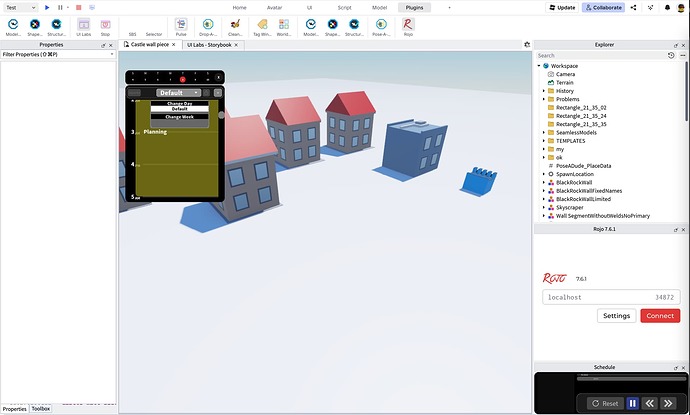The image size is (690, 415).
Task: Click the first Model plugin icon on the left
Action: click(13, 27)
